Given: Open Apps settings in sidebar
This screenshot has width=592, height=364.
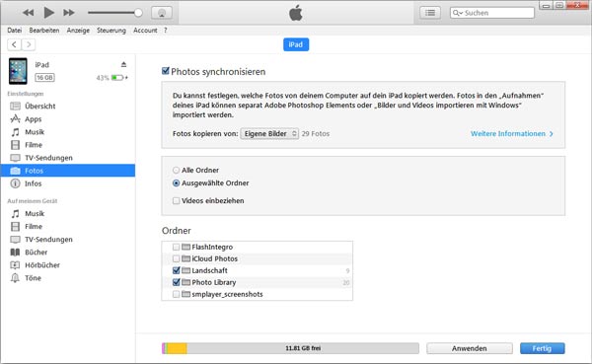Looking at the screenshot, I should click(68, 119).
